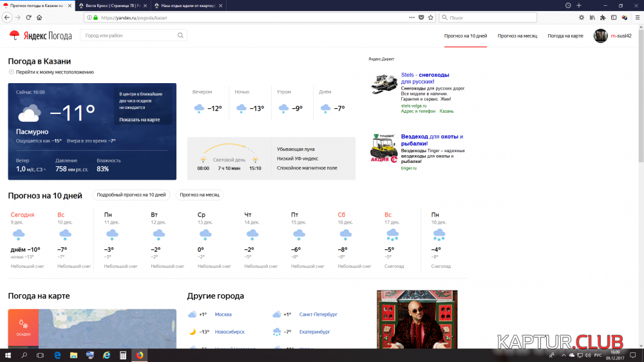
Task: Select the 'Прогноз погоды в Казани' tab
Action: coord(37,6)
